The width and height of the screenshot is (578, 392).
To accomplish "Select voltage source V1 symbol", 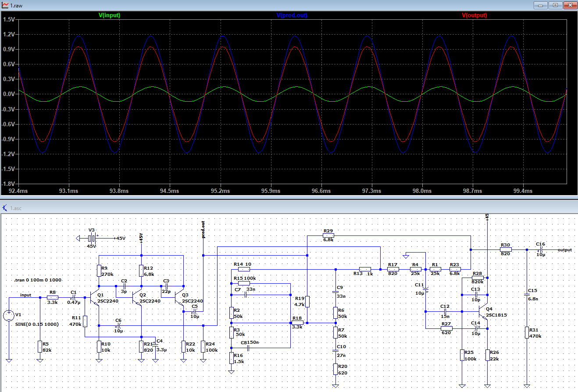I will (x=8, y=315).
